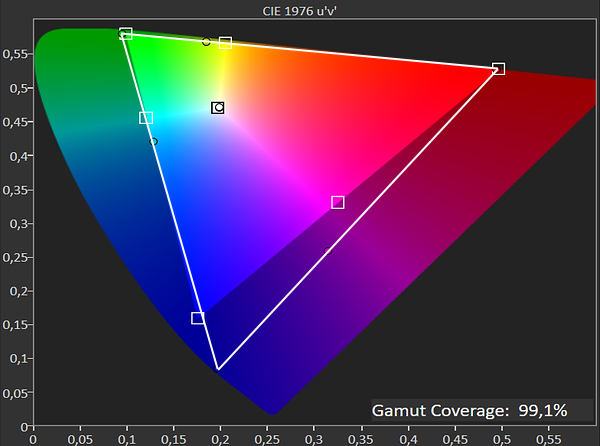Click the CIE 1976 u'v' chart title

(300, 11)
